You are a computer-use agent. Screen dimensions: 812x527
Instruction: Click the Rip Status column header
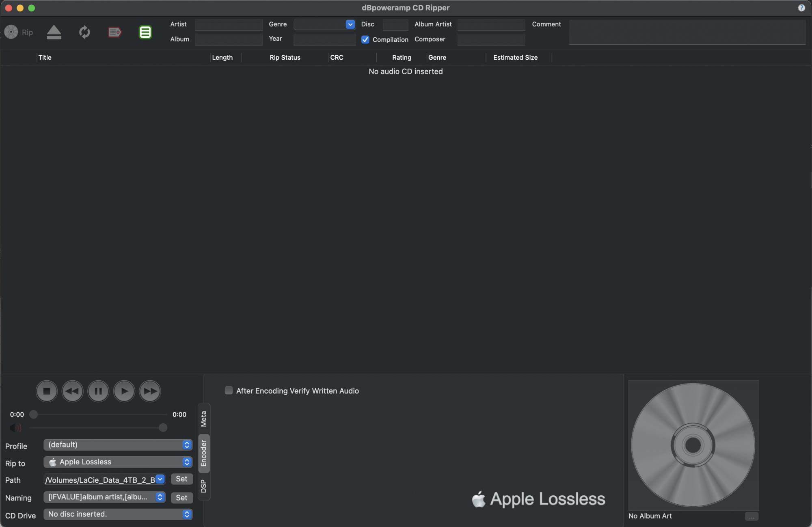click(x=285, y=58)
